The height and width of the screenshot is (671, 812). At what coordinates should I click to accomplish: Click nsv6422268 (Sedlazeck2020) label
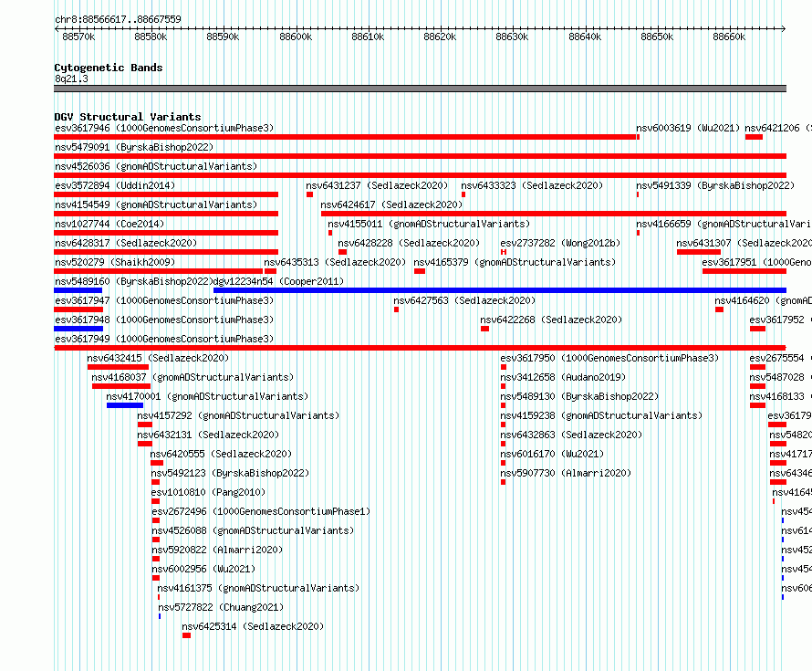551,320
